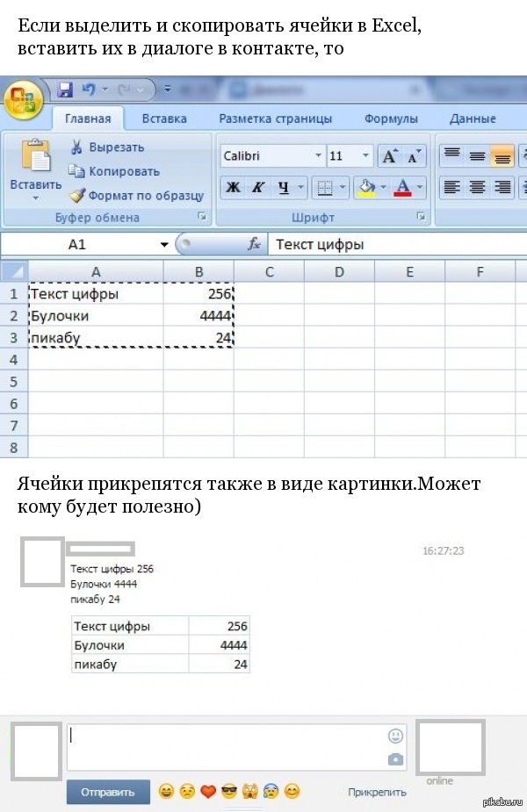Select cell A3 containing пикабу

pyautogui.click(x=96, y=338)
